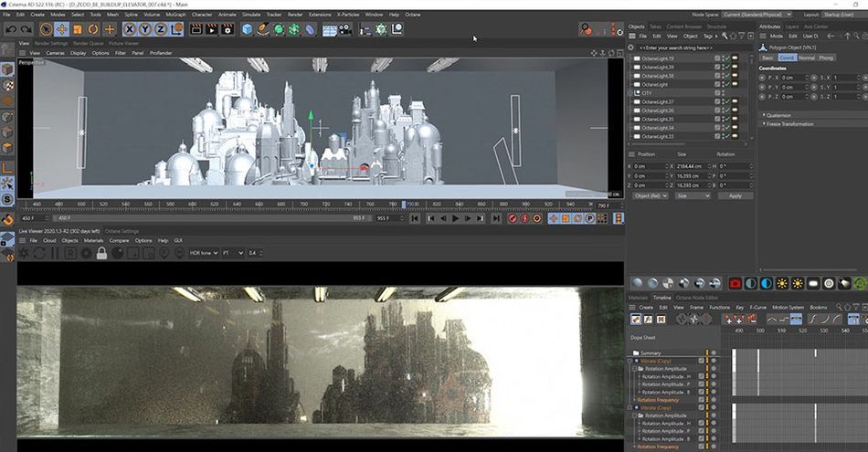Toggle checkbox for first Vibrate (Copy) track
Image resolution: width=868 pixels, height=452 pixels.
click(702, 361)
